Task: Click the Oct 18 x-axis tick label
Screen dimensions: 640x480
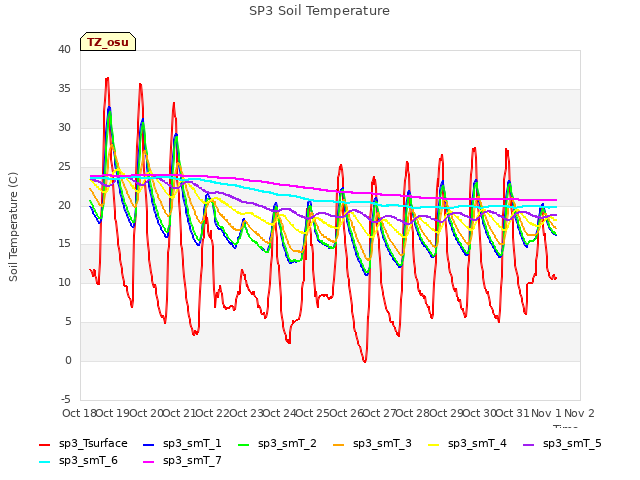Action: tap(79, 413)
